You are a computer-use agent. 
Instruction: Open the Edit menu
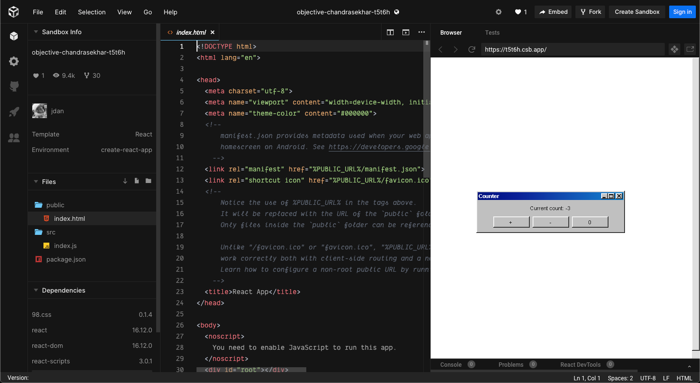60,12
